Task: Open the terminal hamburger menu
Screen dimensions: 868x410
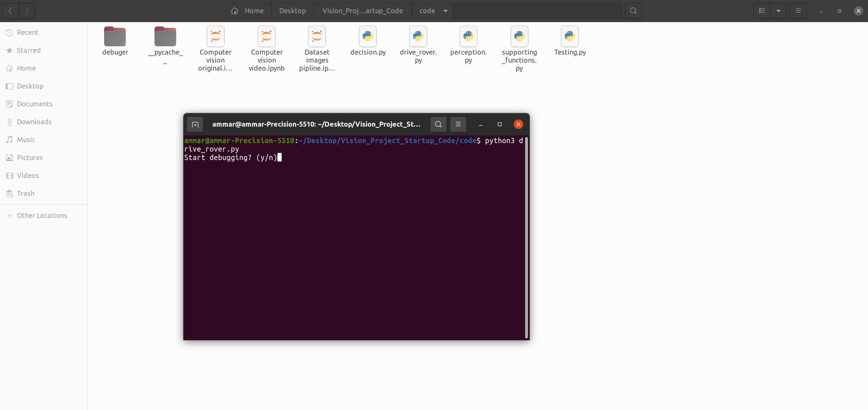Action: click(458, 124)
